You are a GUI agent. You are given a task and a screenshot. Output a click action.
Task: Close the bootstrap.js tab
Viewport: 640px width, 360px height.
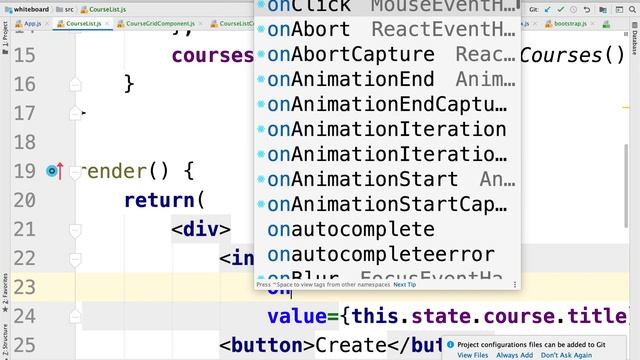coord(593,24)
